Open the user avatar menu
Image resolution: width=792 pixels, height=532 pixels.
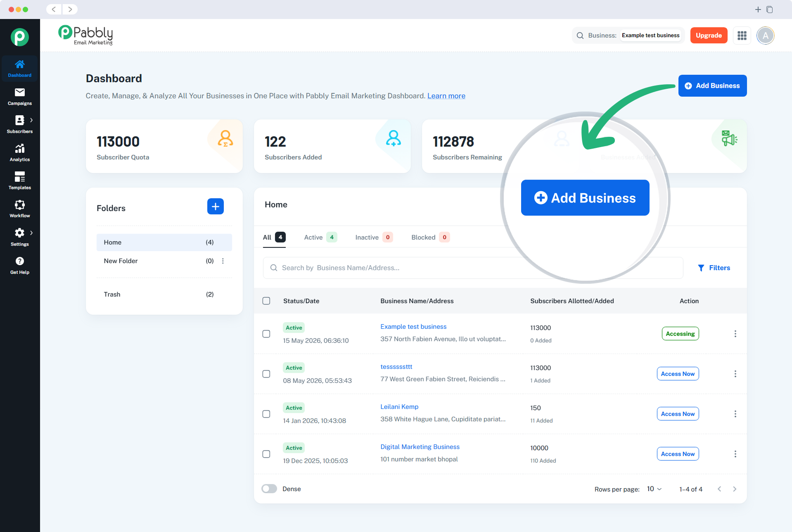pyautogui.click(x=766, y=36)
